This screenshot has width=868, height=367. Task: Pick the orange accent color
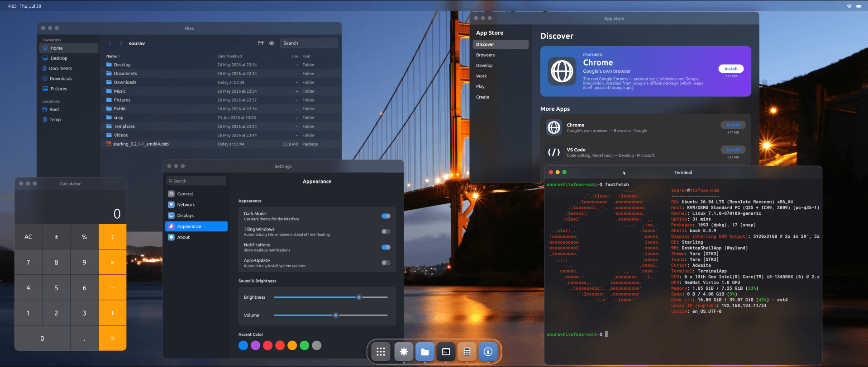pyautogui.click(x=292, y=345)
